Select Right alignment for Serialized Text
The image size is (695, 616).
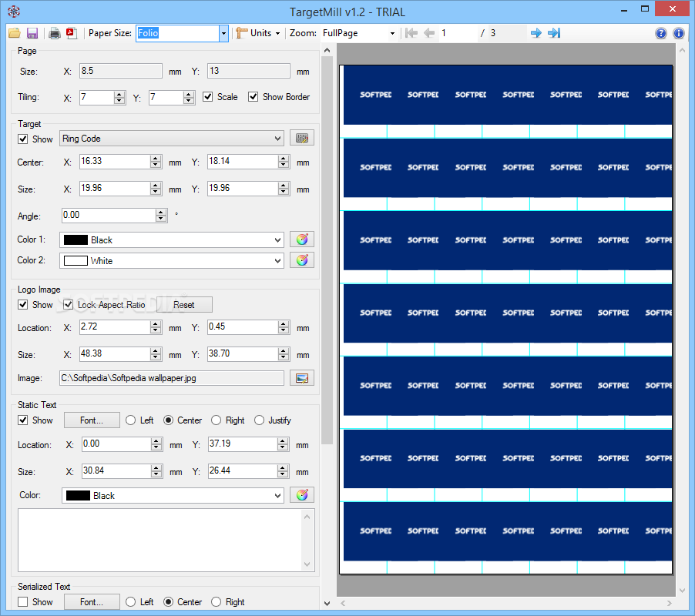click(x=216, y=602)
